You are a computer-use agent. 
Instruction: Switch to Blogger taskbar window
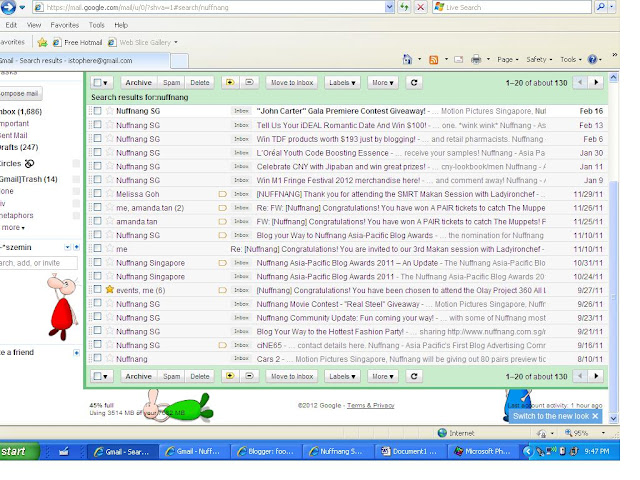point(266,451)
